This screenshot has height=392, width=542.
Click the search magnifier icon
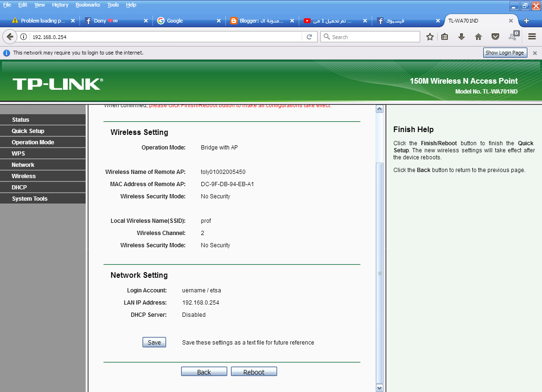pos(327,36)
